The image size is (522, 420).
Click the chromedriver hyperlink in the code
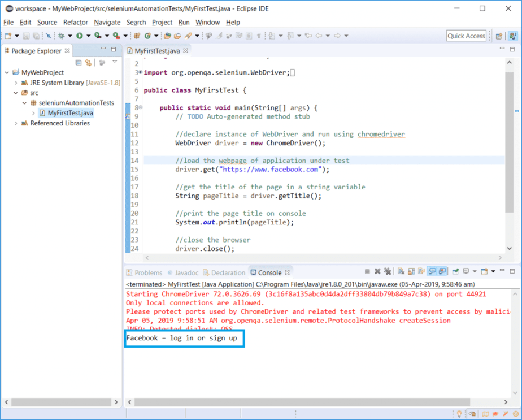click(381, 134)
